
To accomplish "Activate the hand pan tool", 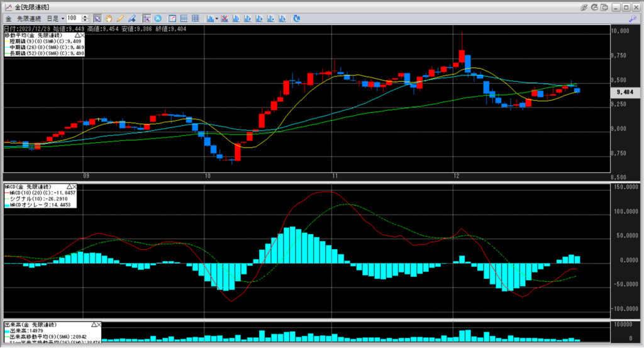I will (x=108, y=18).
